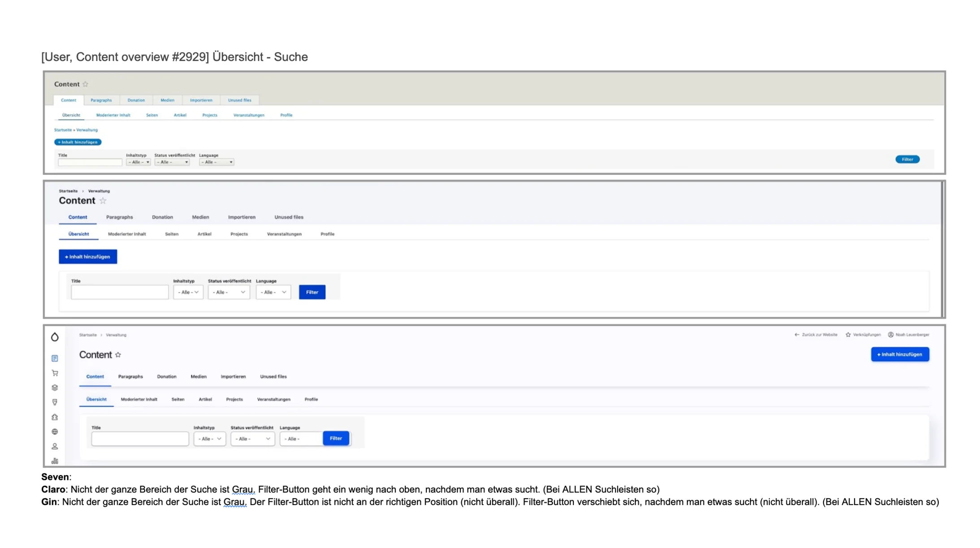Click Filter button in middle screenshot

312,292
